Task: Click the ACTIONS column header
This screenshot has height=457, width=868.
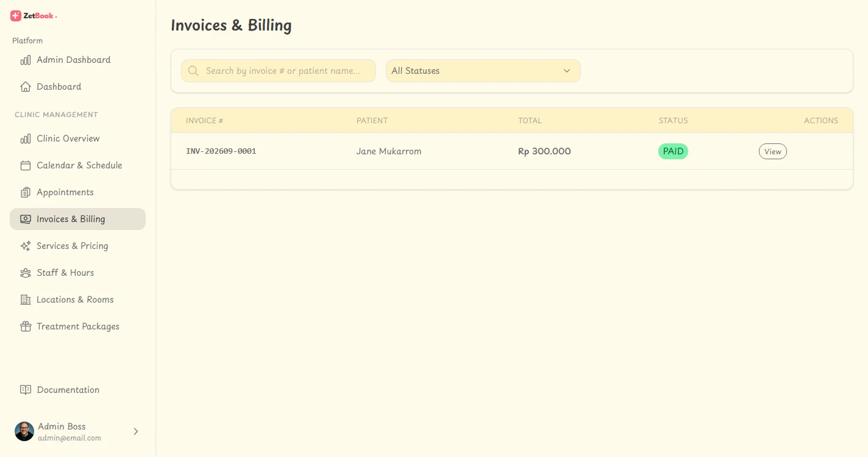Action: click(821, 121)
